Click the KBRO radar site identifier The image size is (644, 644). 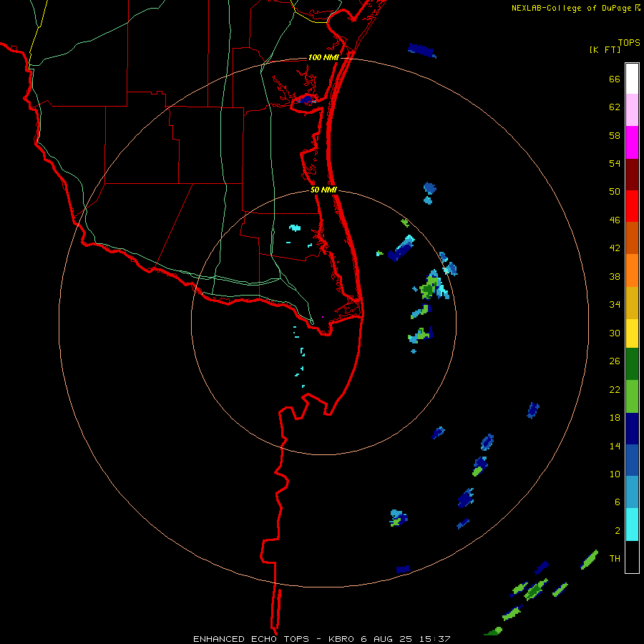pyautogui.click(x=343, y=639)
